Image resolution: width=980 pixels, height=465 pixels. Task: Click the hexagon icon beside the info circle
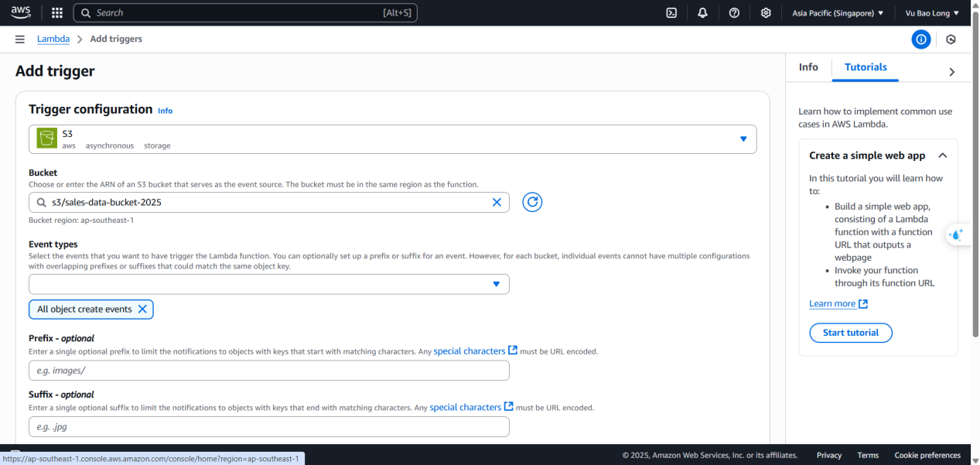point(951,39)
